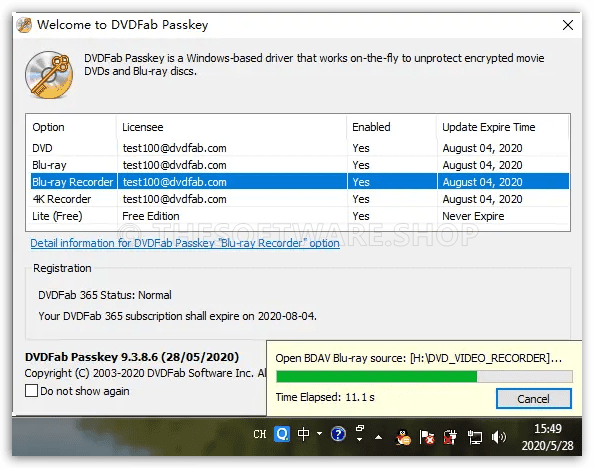The image size is (594, 468).
Task: Click the small Passkey title bar icon
Action: pyautogui.click(x=24, y=25)
